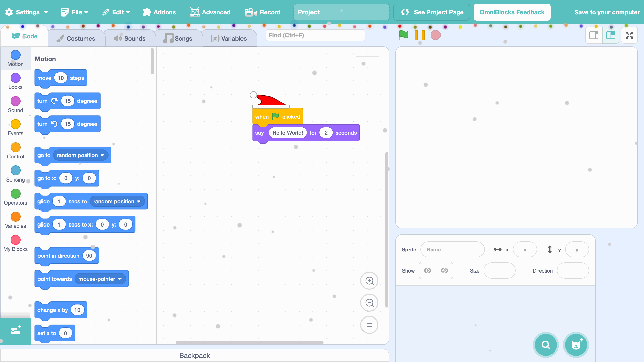Click the OmniBlocks Feedback button
Image resolution: width=644 pixels, height=362 pixels.
[512, 12]
